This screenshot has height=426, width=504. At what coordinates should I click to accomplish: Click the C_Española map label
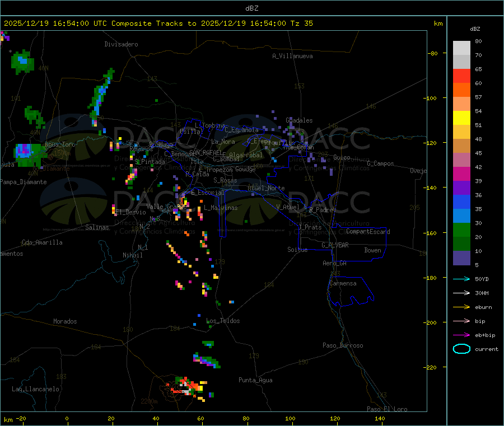[241, 130]
